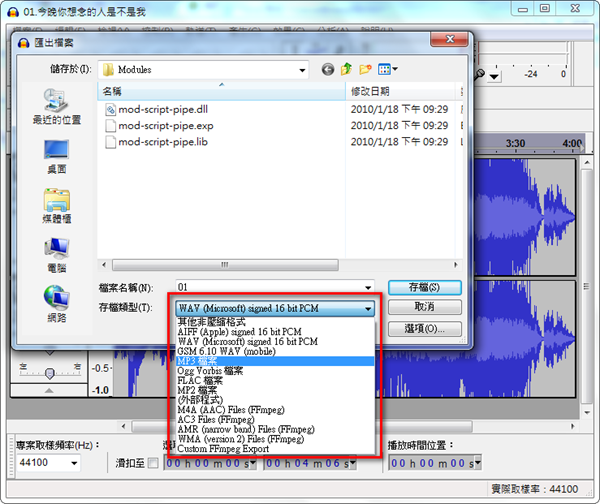This screenshot has width=600, height=504.
Task: Click the Save (存檔) button
Action: (x=425, y=287)
